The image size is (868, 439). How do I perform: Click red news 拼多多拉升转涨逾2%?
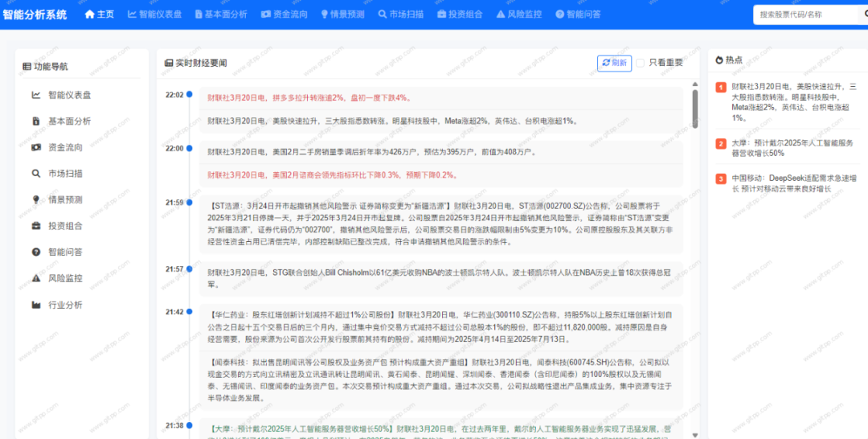(310, 98)
